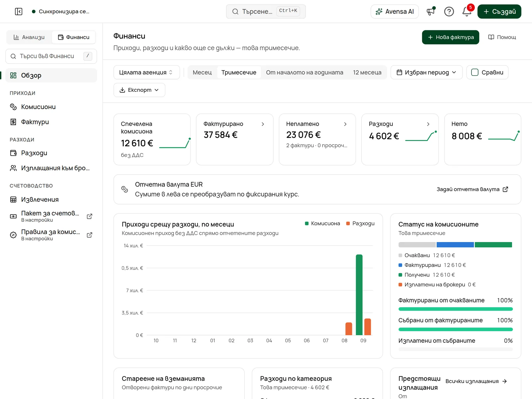Open the help question mark icon
Viewport: 532px width, 399px height.
(449, 12)
